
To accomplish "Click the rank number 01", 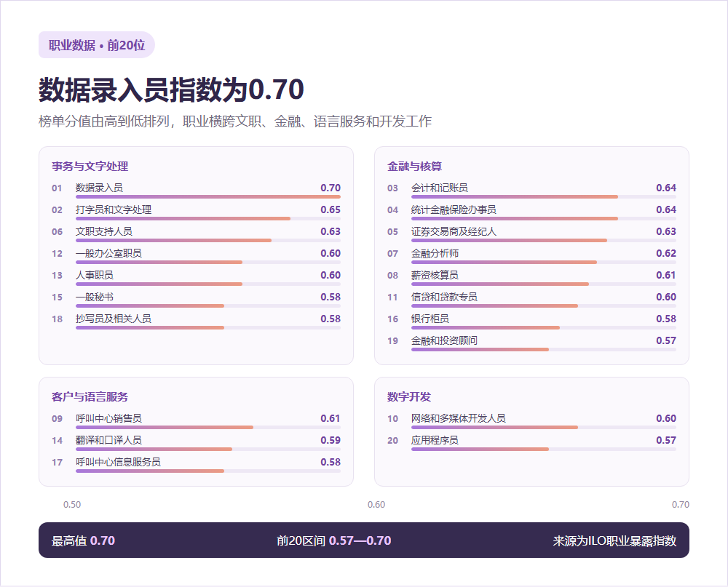I will [57, 188].
